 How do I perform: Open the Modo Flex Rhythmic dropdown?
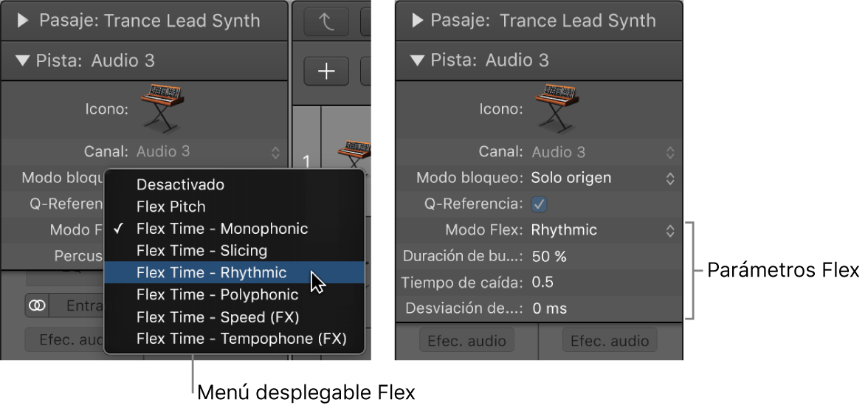pos(603,230)
